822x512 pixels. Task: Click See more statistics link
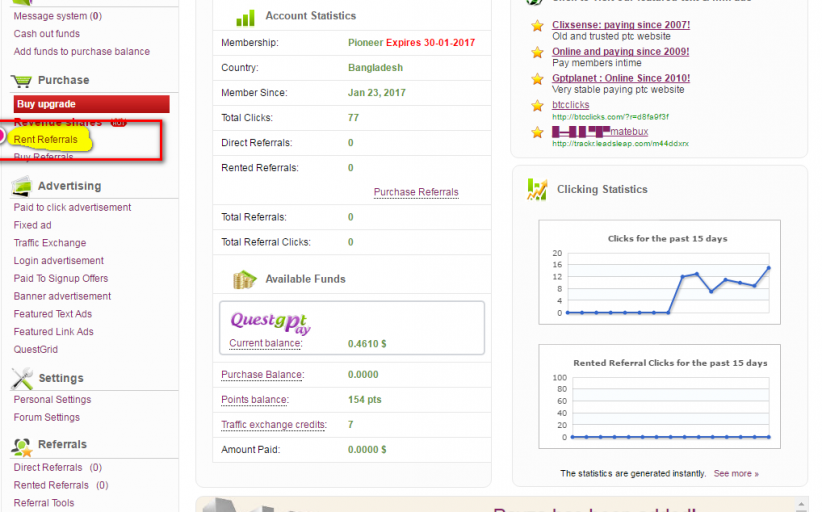pyautogui.click(x=736, y=474)
